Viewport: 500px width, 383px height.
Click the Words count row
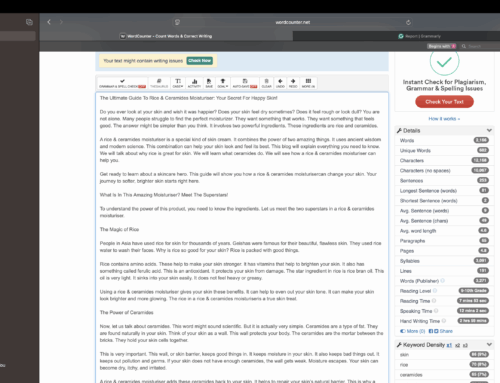tap(444, 140)
